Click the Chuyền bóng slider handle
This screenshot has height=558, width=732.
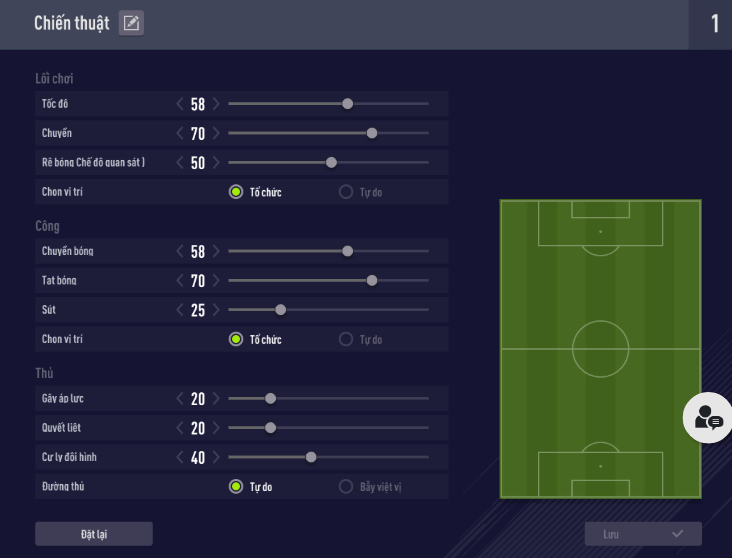point(348,251)
